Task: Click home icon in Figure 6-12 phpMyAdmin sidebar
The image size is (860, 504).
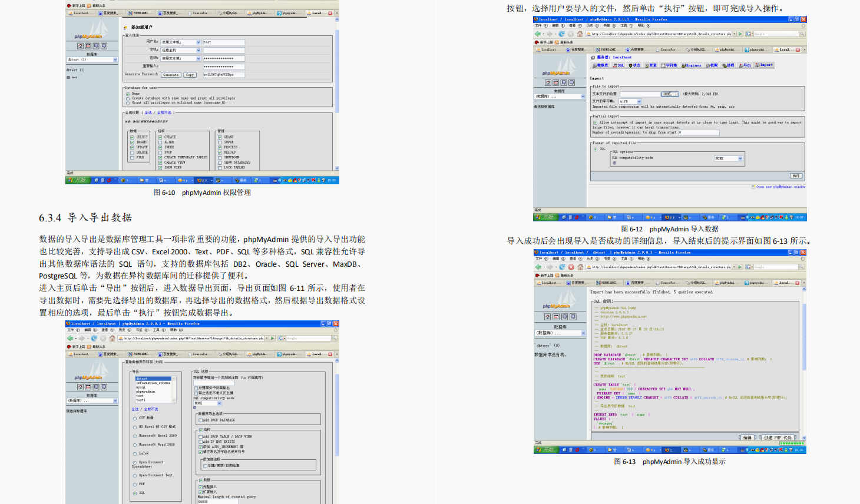Action: point(548,83)
